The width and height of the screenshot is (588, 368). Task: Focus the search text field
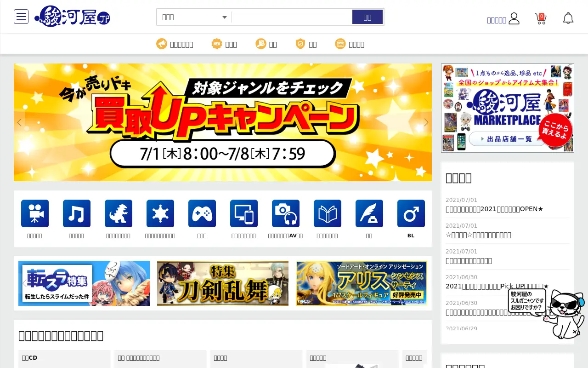(x=292, y=17)
